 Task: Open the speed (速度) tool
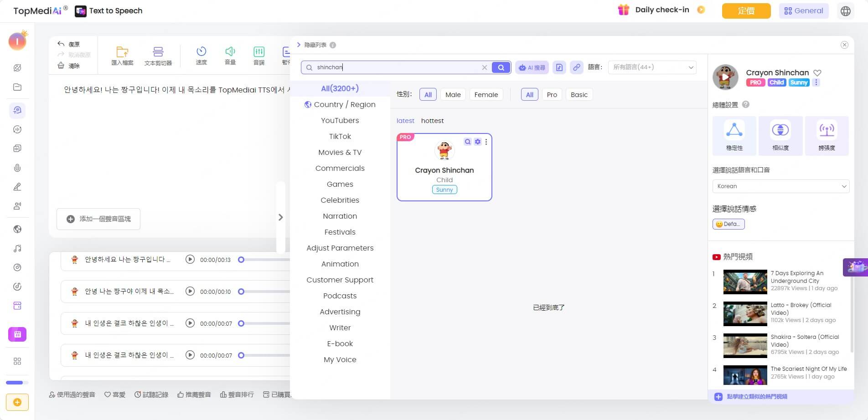[201, 56]
